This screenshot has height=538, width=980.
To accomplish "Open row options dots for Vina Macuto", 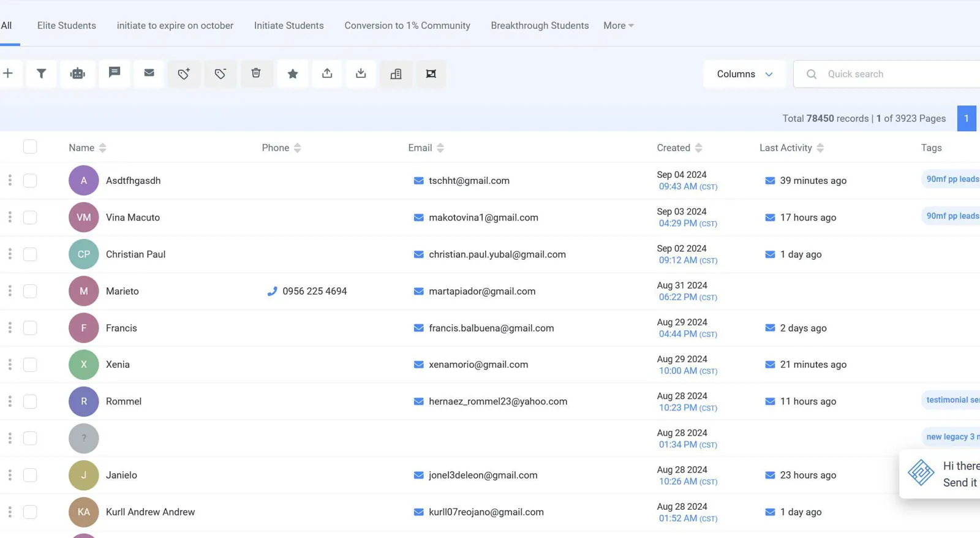I will pyautogui.click(x=10, y=217).
